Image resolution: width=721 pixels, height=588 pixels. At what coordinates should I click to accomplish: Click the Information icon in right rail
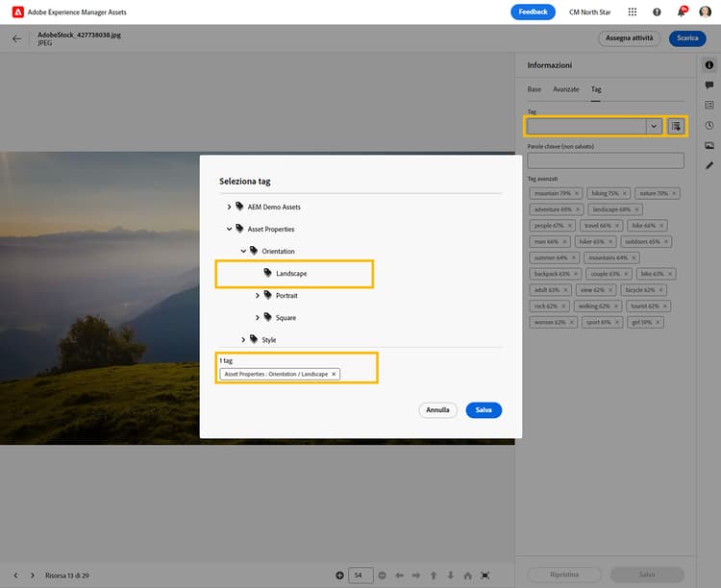point(709,64)
